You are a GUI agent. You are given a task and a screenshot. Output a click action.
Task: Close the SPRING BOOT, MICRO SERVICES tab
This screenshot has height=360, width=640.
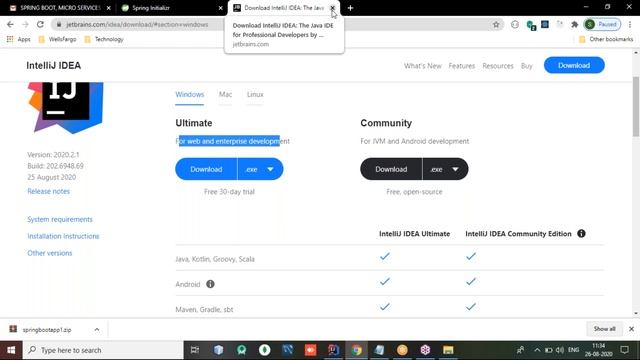(x=109, y=8)
